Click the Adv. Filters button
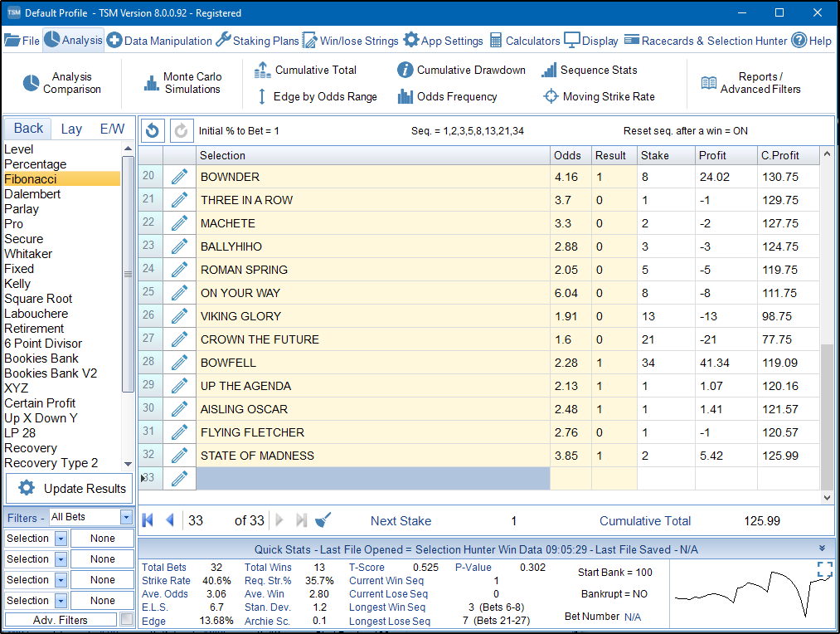This screenshot has width=840, height=634. pos(61,620)
